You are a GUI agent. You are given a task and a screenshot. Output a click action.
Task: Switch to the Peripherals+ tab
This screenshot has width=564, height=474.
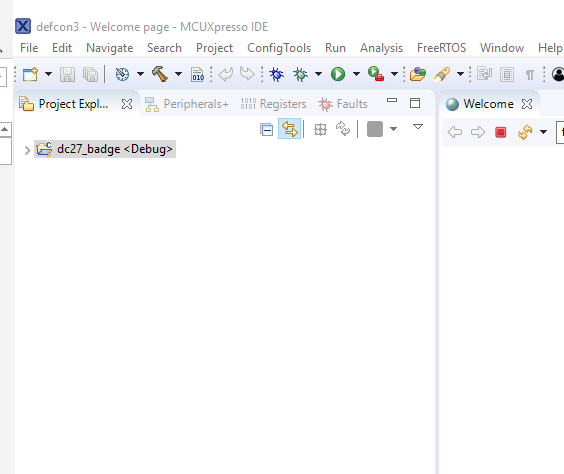coord(187,104)
